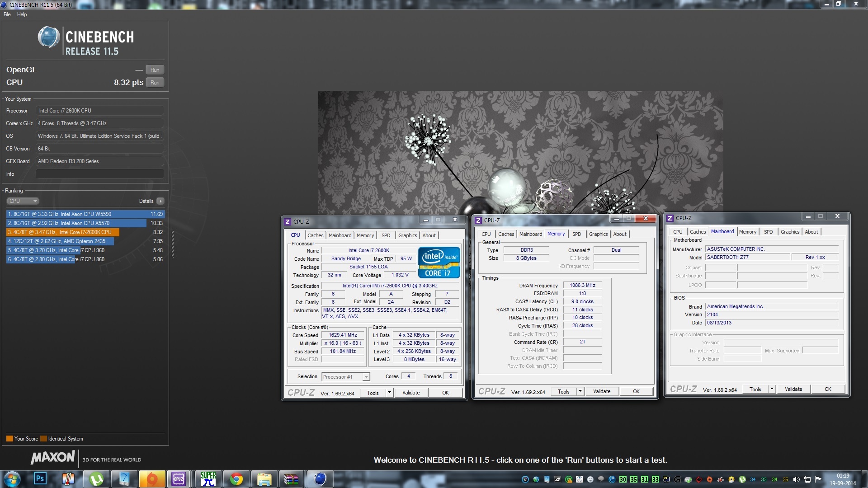
Task: Click the uTorrent system tray icon
Action: [x=742, y=479]
